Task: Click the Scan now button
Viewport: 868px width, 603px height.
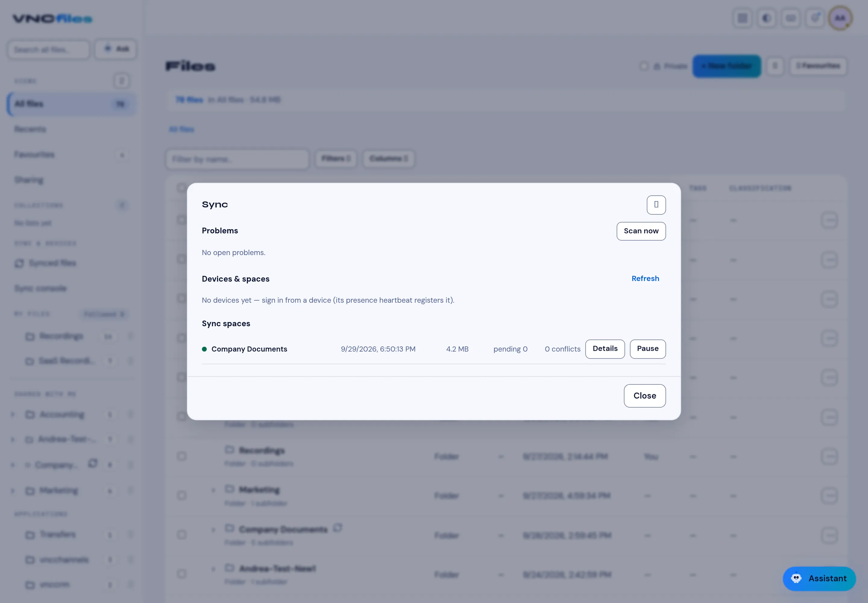Action: [x=641, y=231]
